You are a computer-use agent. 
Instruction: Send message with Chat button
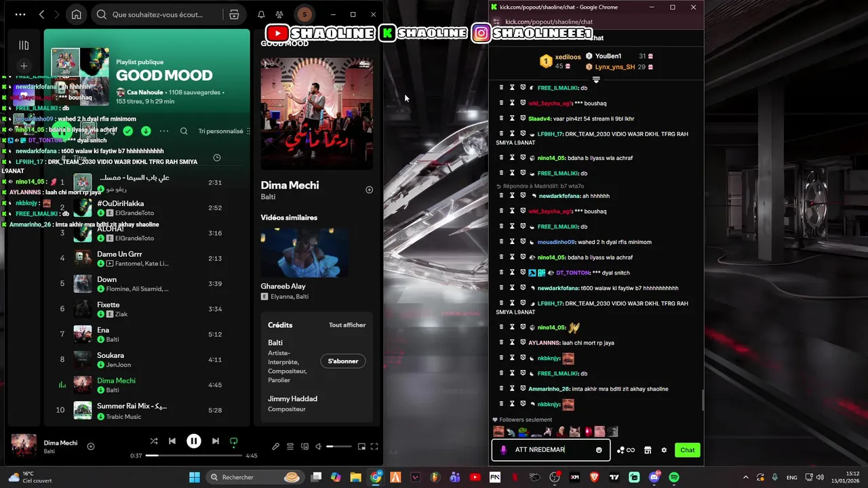click(688, 450)
